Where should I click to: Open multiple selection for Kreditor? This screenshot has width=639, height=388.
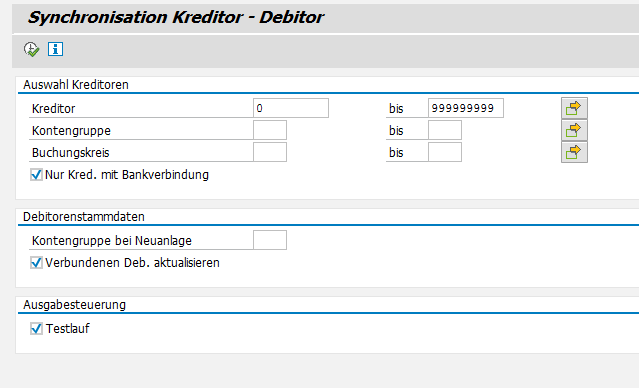tap(574, 108)
